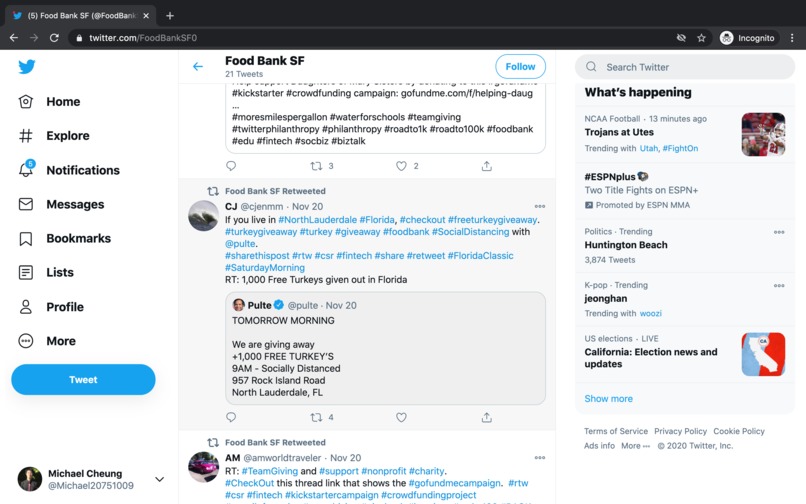Click the California map thumbnail
806x504 pixels.
point(763,354)
